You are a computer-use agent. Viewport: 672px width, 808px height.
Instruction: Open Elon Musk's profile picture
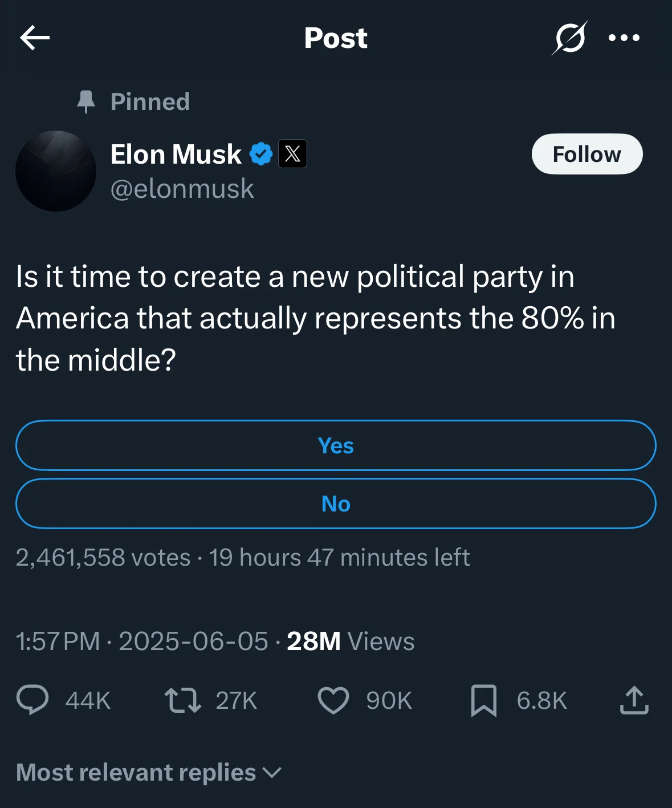point(56,171)
